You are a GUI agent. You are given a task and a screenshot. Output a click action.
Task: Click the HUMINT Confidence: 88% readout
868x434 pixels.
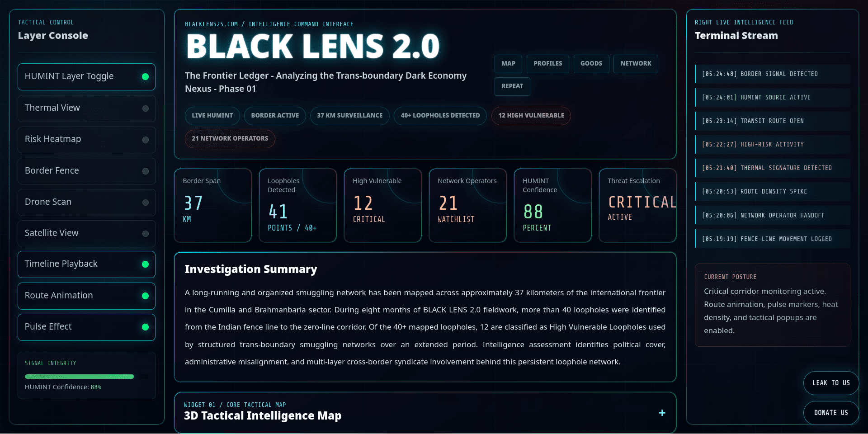point(63,387)
